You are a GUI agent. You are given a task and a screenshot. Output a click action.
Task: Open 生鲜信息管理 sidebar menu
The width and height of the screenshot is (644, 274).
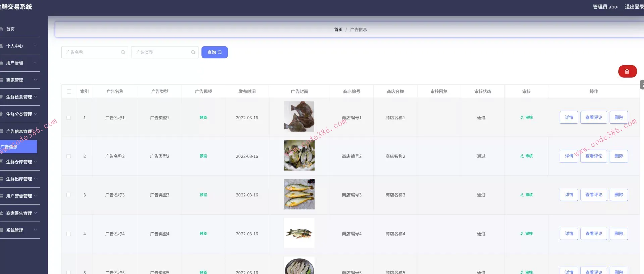click(x=18, y=97)
